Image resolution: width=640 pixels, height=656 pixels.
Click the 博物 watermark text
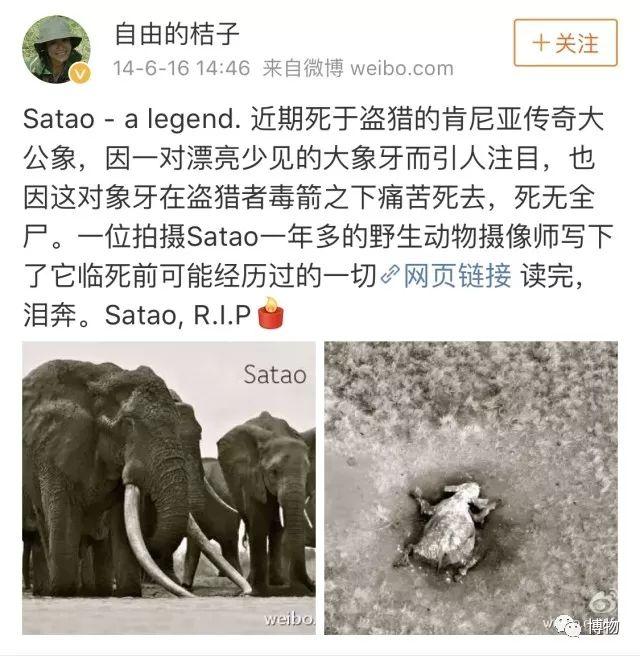click(602, 626)
